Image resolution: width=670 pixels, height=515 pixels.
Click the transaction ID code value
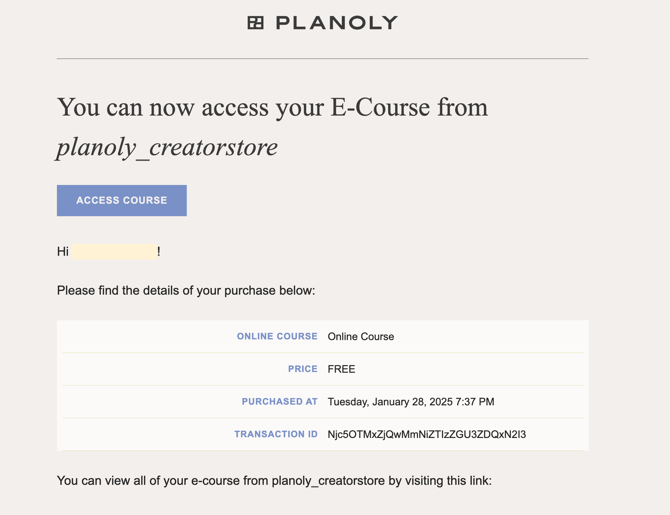tap(427, 435)
